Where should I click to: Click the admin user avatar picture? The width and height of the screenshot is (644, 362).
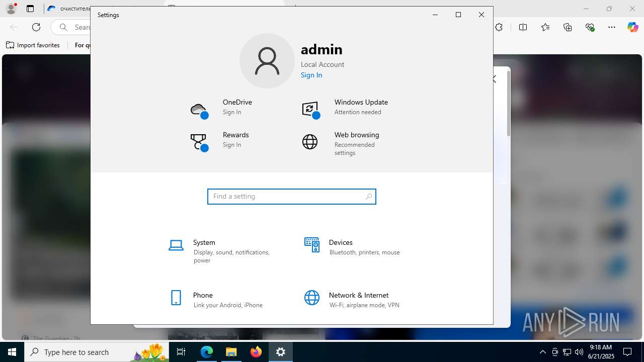(x=267, y=61)
